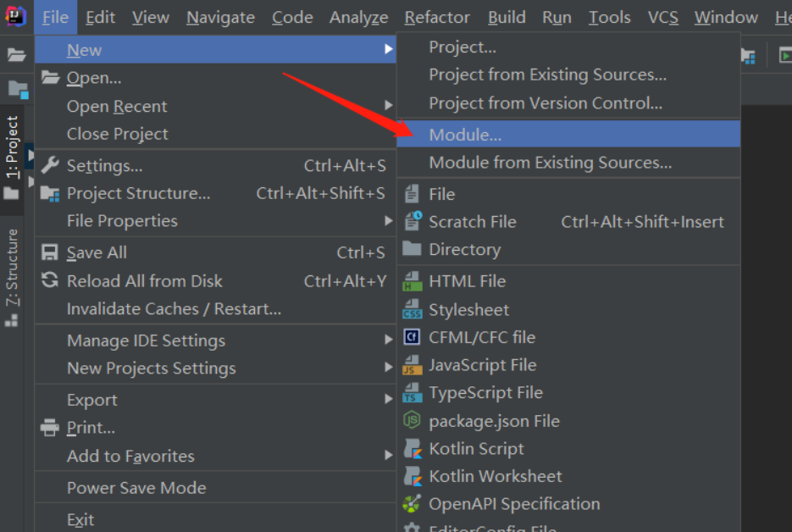Click the folder icon beside Open...
Viewport: 792px width, 532px height.
click(50, 77)
